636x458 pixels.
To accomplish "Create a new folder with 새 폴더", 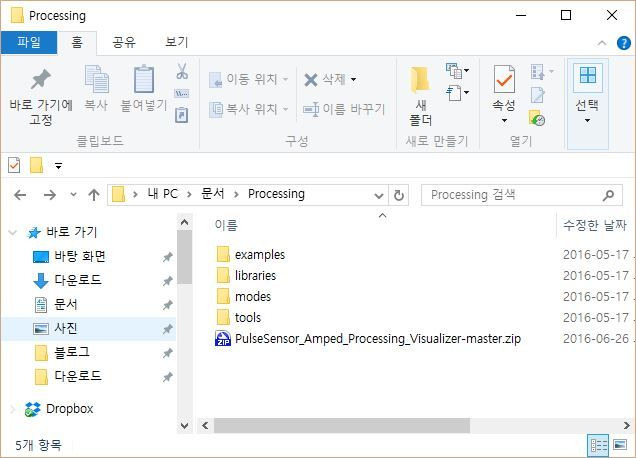I will click(420, 96).
